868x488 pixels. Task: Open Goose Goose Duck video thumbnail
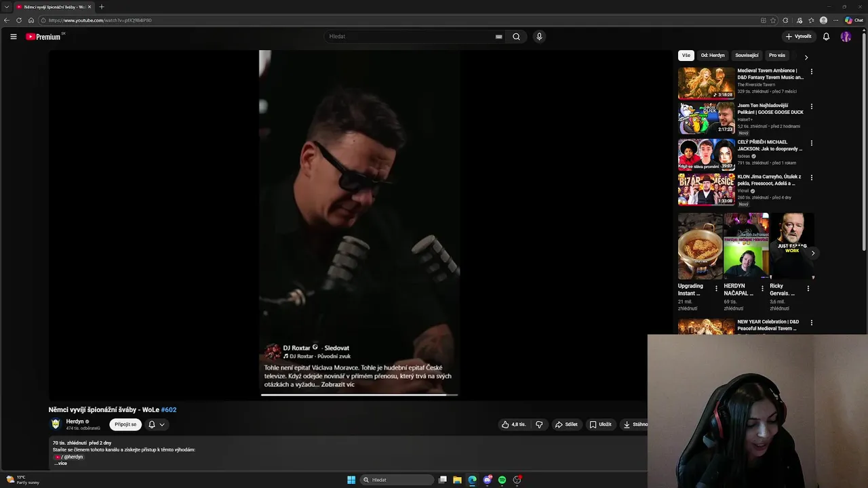(706, 119)
